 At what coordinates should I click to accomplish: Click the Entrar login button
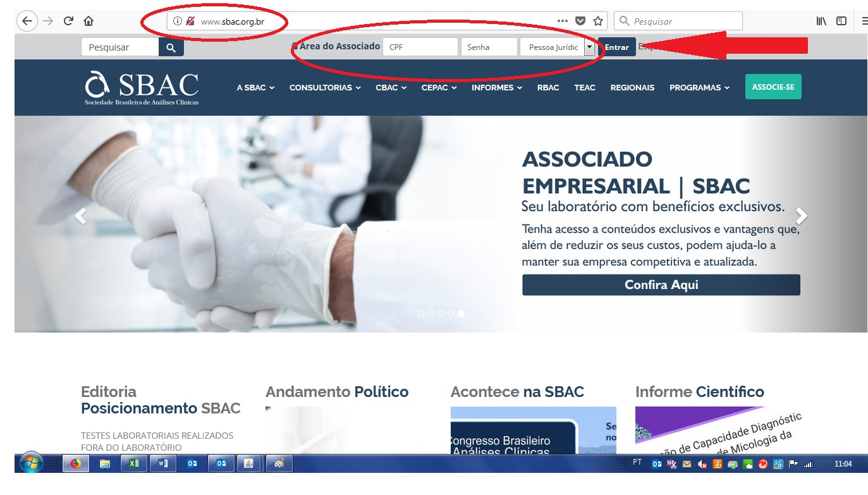click(617, 47)
